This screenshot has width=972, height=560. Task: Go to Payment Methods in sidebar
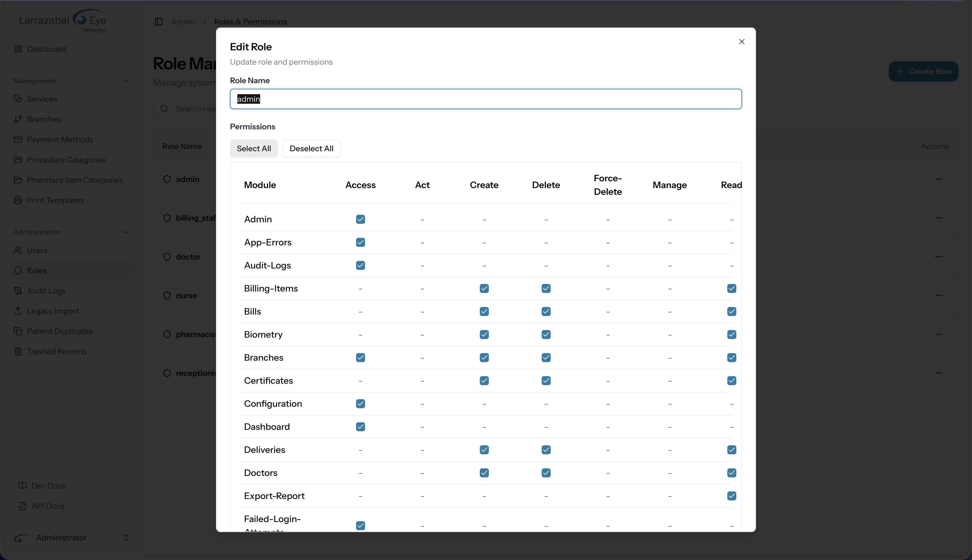point(71,139)
